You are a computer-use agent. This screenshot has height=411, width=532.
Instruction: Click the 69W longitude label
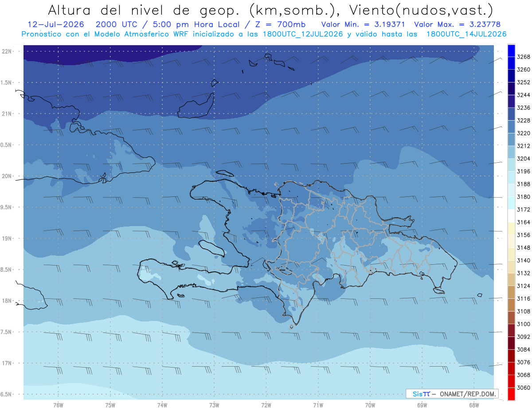point(422,405)
